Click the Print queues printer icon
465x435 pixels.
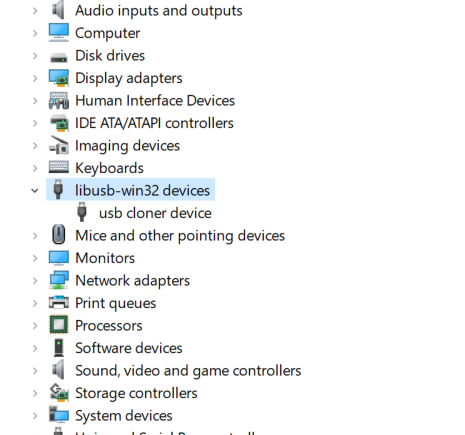coord(59,303)
